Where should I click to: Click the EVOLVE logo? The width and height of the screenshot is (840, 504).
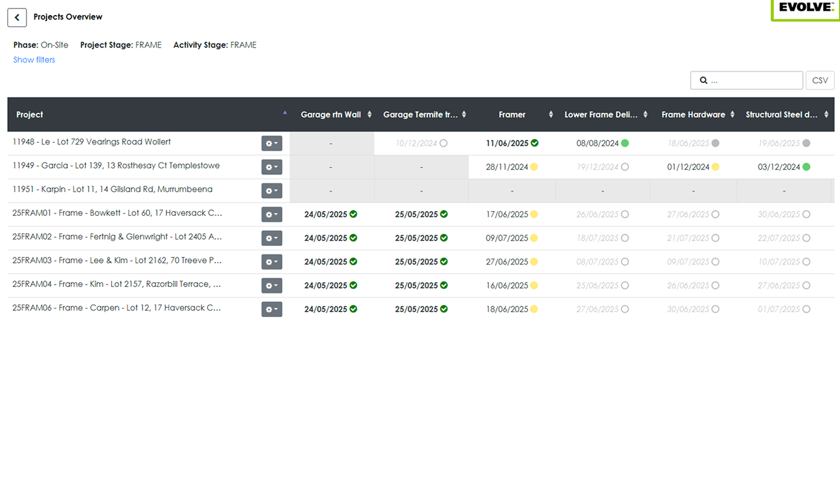pyautogui.click(x=806, y=8)
